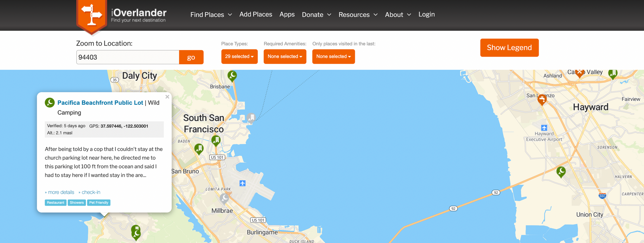
Task: Click the orange marker at Castro Valley
Action: click(580, 73)
